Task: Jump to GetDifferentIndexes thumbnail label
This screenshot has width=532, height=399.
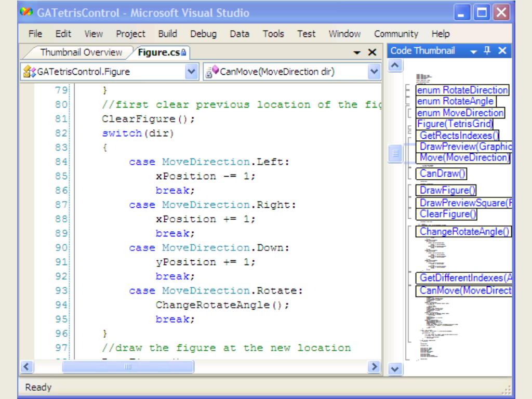Action: click(x=464, y=278)
